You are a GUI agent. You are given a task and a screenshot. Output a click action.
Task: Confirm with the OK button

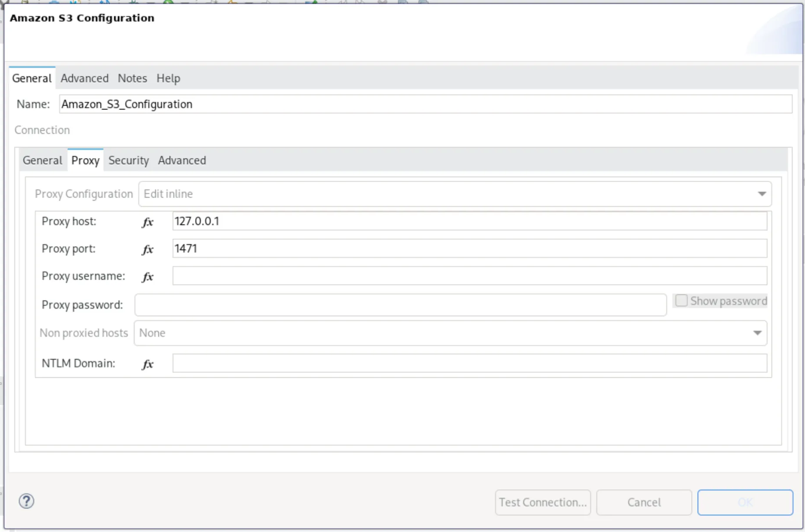coord(745,502)
